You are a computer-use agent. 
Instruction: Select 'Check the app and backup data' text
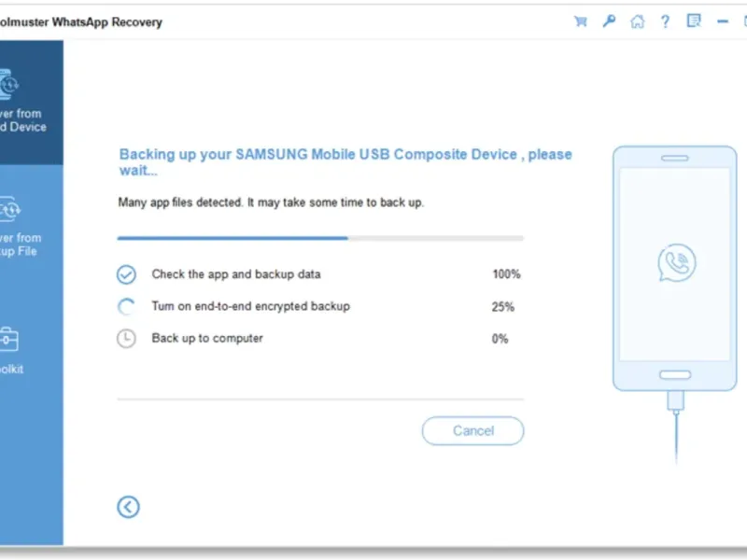236,274
